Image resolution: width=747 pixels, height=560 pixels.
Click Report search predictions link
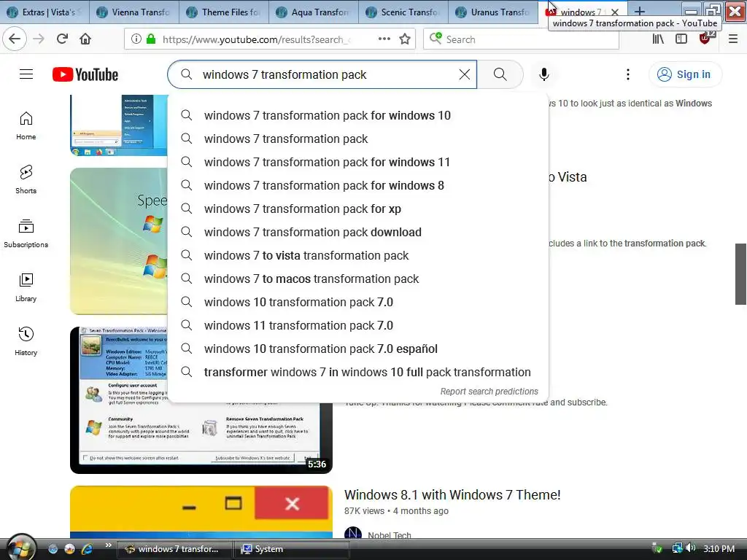[x=489, y=392]
